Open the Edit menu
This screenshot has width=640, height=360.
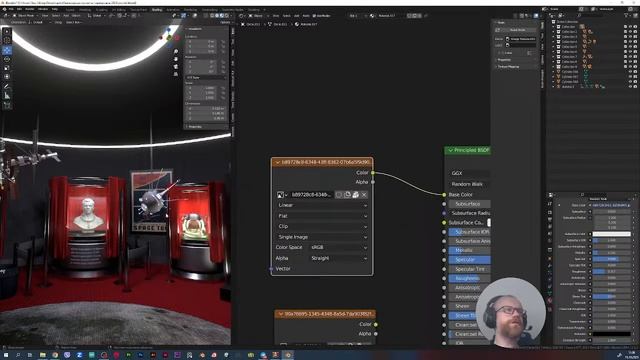(x=19, y=9)
